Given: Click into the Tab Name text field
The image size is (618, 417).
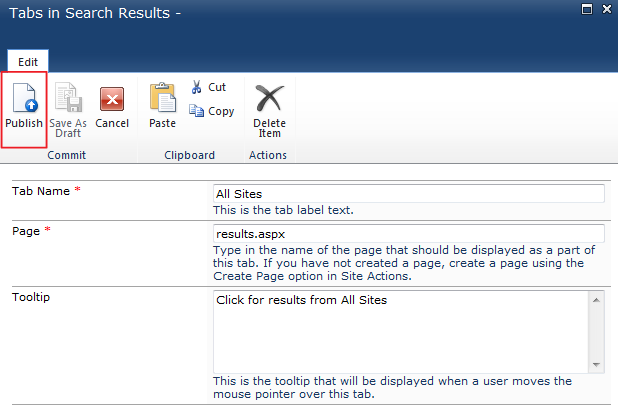Looking at the screenshot, I should tap(408, 193).
